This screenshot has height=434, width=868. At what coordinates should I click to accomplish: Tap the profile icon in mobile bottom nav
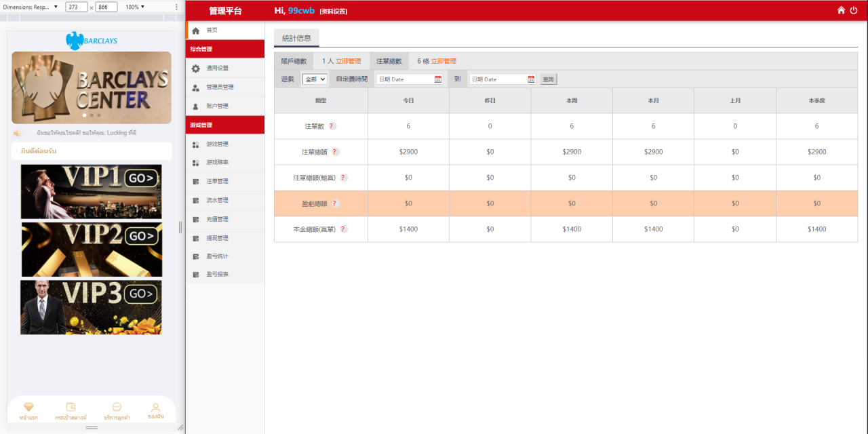(155, 407)
